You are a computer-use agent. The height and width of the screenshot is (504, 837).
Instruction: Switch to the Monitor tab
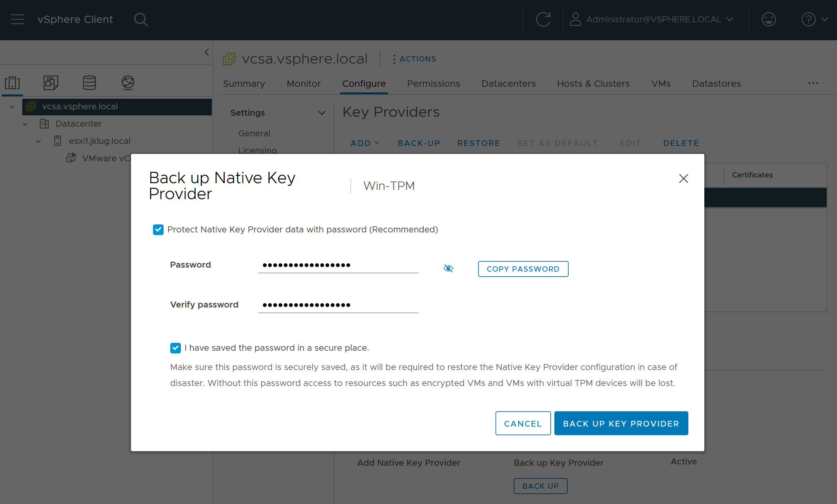click(303, 83)
